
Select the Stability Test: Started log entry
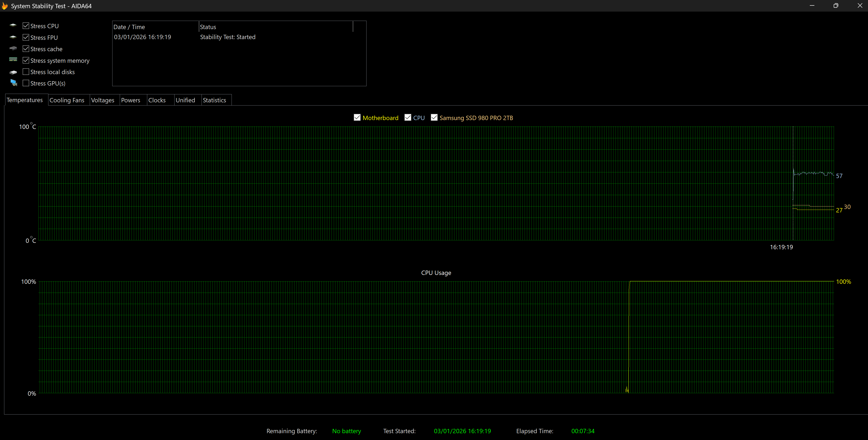click(x=227, y=37)
